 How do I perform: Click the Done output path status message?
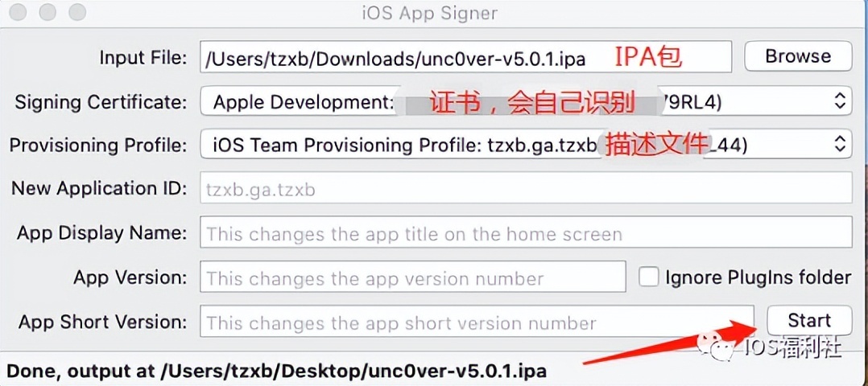point(275,369)
